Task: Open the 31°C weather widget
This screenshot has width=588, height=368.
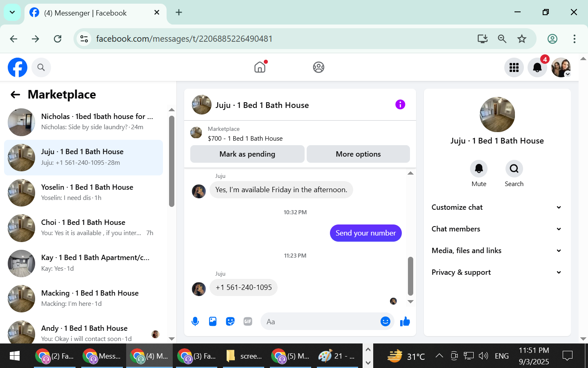Action: (406, 356)
